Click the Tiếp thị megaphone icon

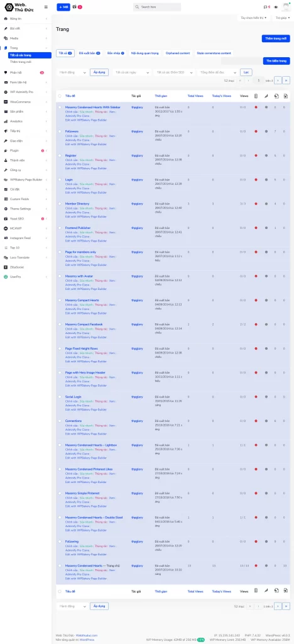pos(6,131)
